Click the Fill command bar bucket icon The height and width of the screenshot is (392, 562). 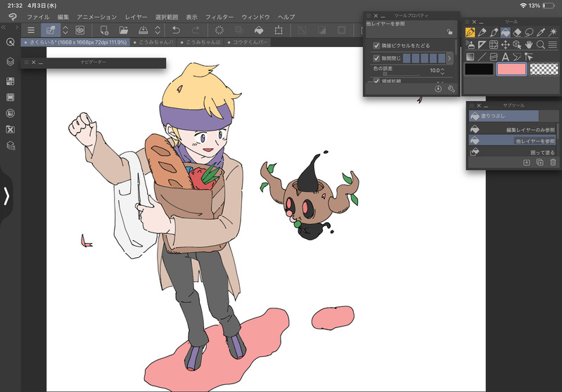point(258,30)
